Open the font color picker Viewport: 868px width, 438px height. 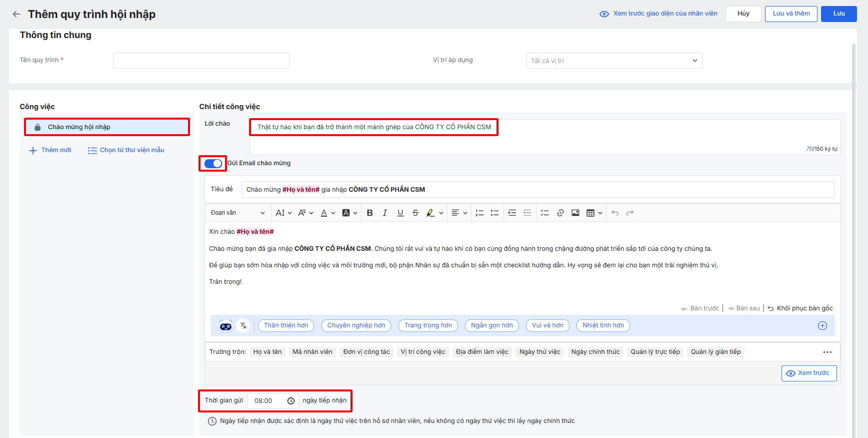[327, 213]
